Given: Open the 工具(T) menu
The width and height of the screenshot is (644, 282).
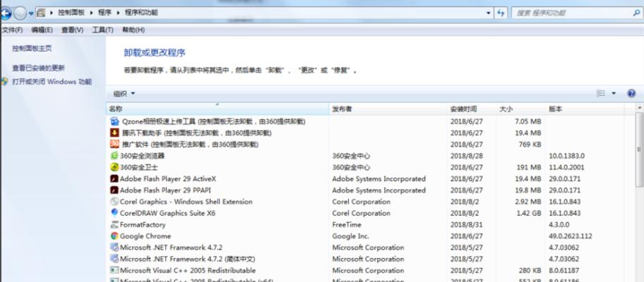Looking at the screenshot, I should 102,30.
